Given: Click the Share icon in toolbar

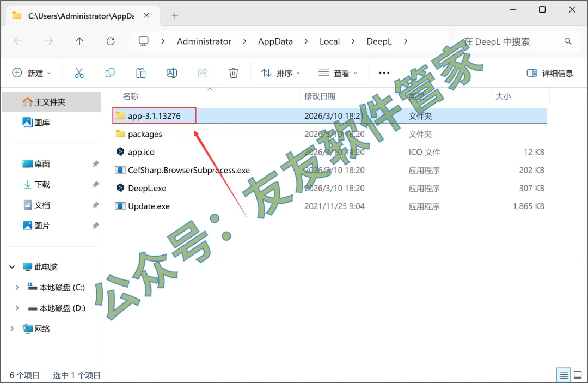Looking at the screenshot, I should tap(203, 73).
